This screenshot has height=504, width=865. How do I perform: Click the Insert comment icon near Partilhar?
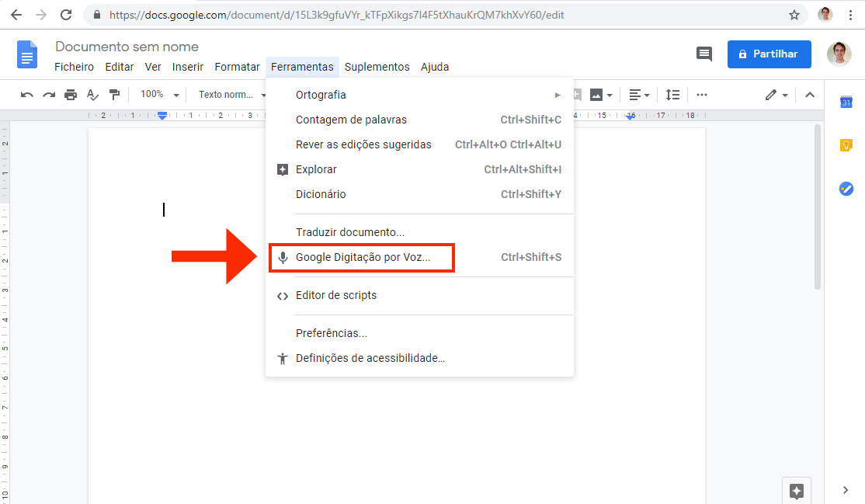tap(703, 54)
